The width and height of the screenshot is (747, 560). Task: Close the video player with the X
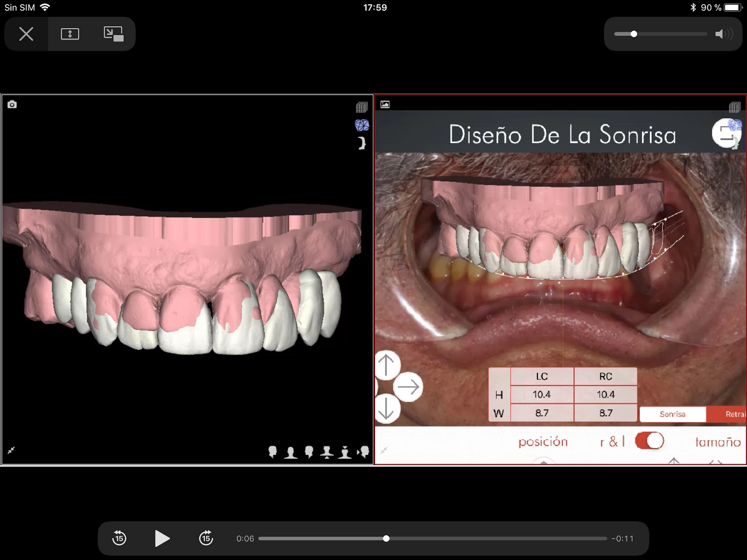point(26,34)
